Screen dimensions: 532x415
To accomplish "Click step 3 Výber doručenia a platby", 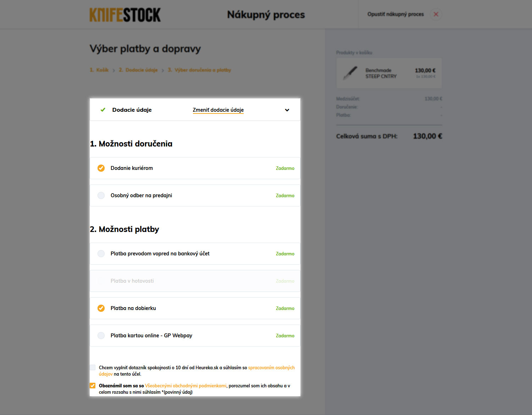I will point(199,70).
